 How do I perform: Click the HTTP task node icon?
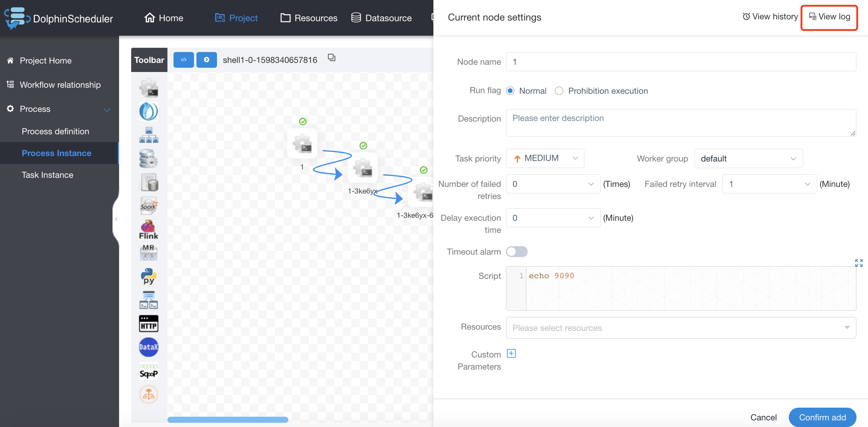click(149, 324)
